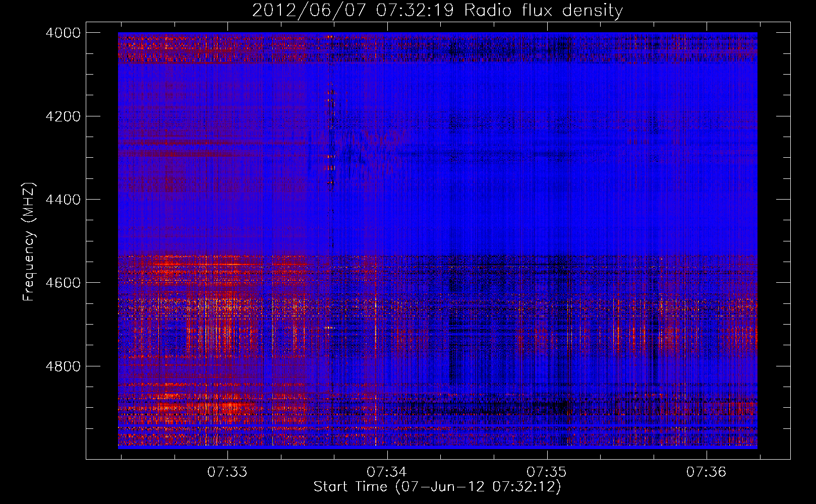Click the 4800 frequency axis label

tap(63, 366)
